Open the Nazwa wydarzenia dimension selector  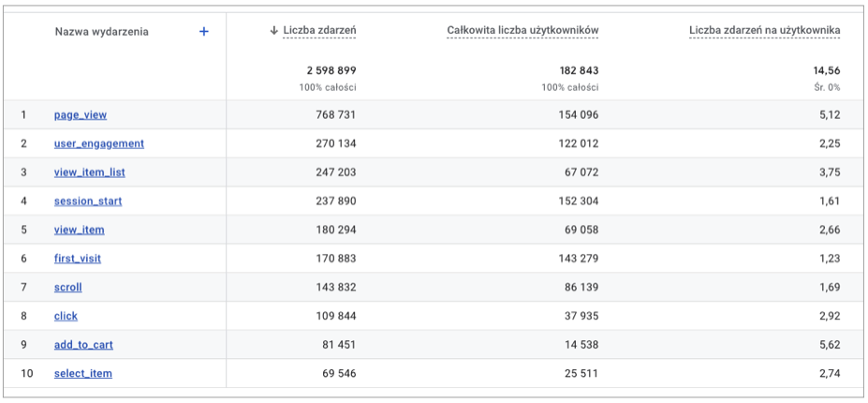pyautogui.click(x=101, y=32)
